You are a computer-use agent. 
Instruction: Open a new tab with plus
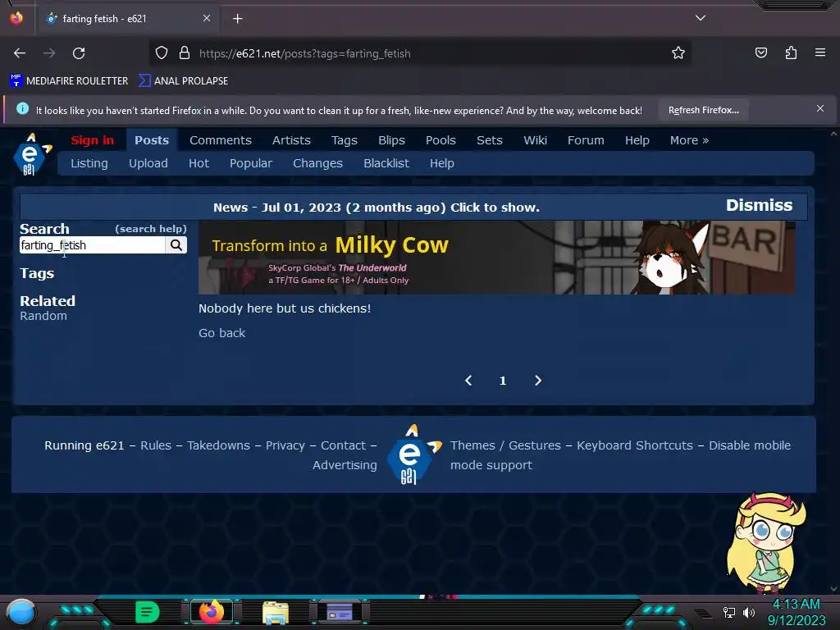coord(237,19)
